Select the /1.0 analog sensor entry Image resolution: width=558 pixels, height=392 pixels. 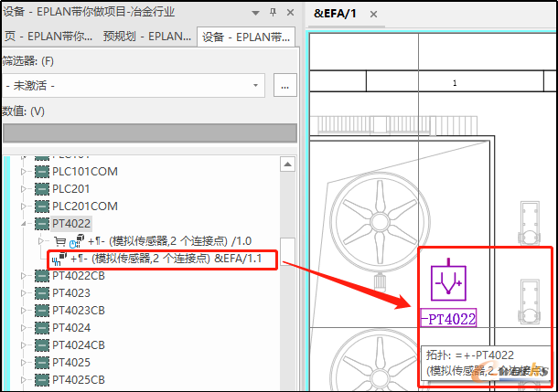pos(170,241)
